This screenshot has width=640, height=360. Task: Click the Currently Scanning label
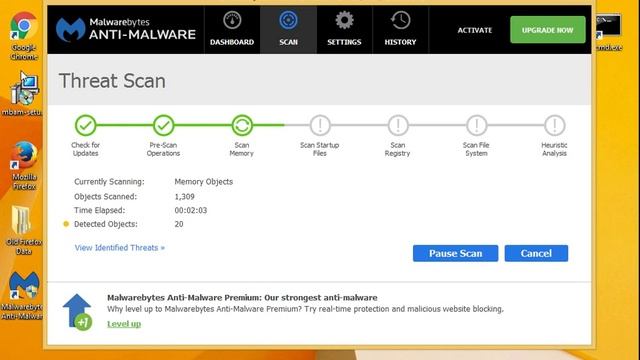click(x=109, y=182)
